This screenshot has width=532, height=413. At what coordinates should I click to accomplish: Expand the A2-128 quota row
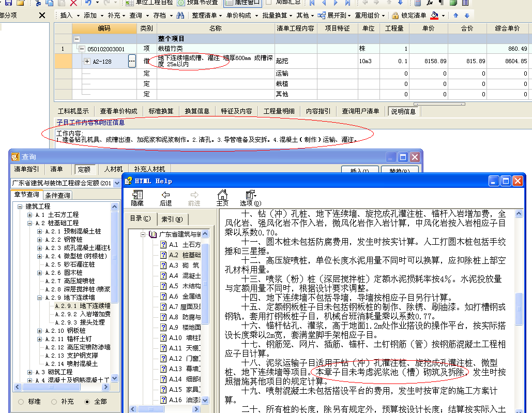click(x=87, y=62)
